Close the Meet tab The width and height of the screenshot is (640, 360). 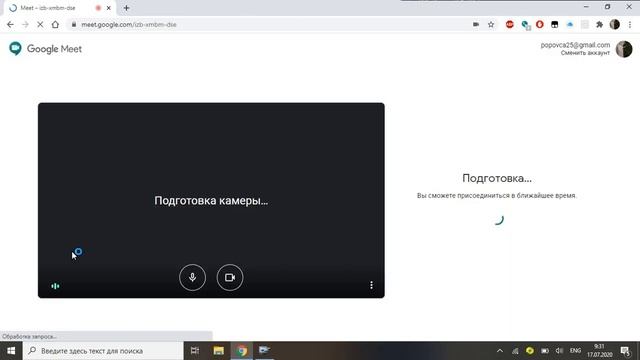(x=109, y=8)
